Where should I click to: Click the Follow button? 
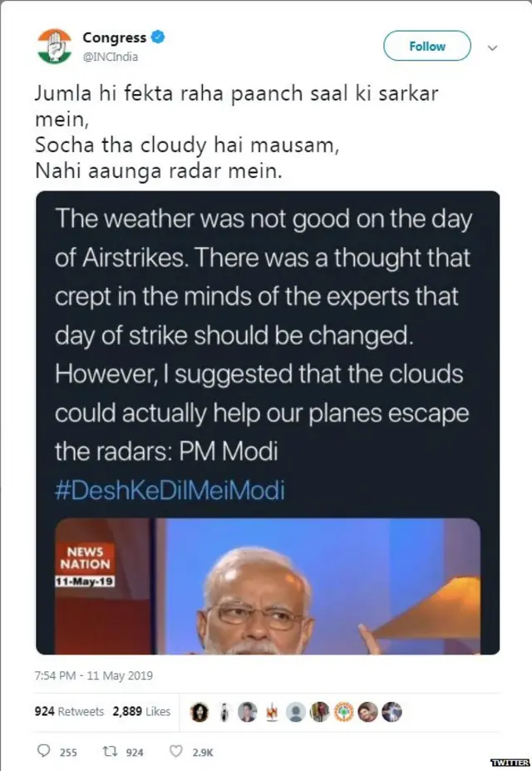pos(426,47)
